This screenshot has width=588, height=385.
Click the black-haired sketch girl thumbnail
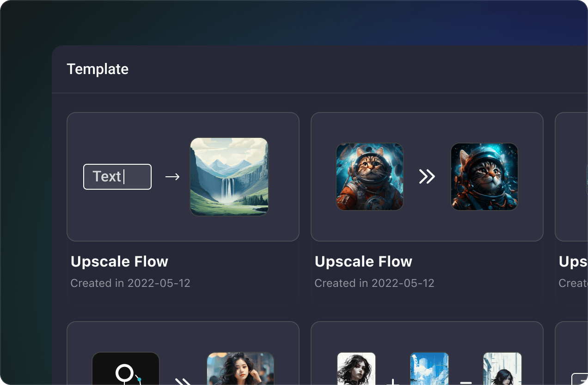tap(356, 368)
